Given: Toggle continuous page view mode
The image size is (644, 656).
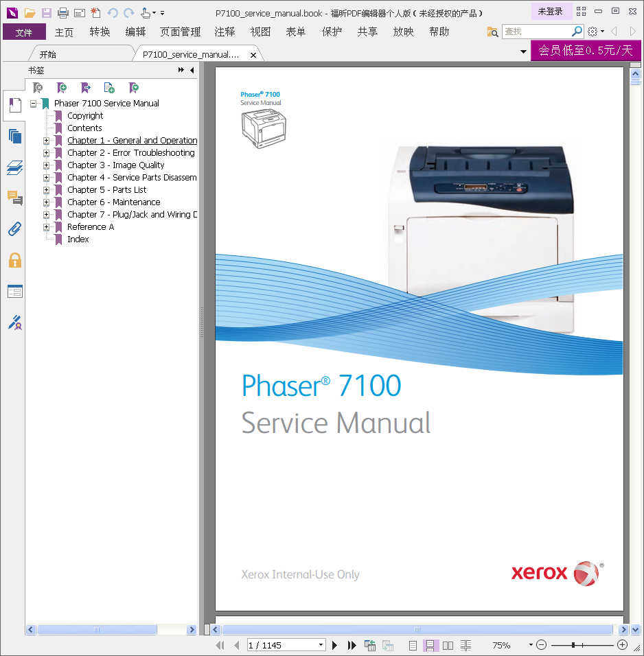Looking at the screenshot, I should pos(430,646).
